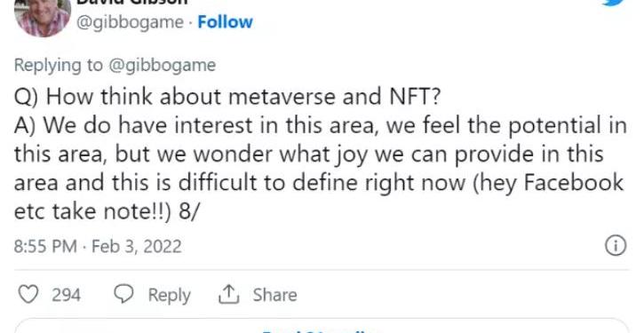Open the 8:55 PM timestamp link

45,246
